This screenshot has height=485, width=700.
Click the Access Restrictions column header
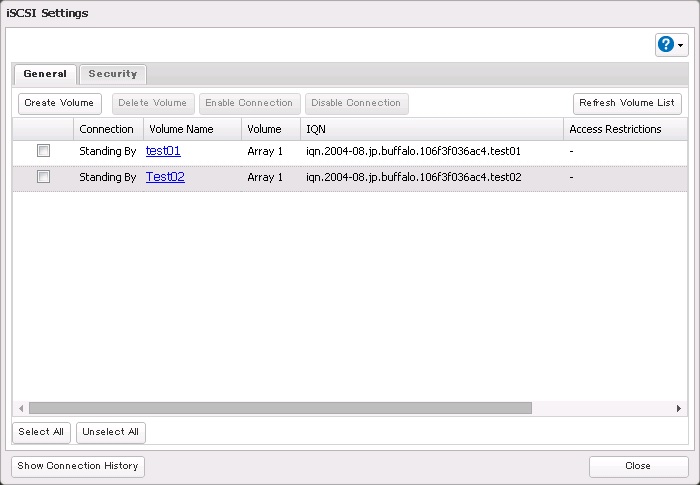pyautogui.click(x=625, y=129)
